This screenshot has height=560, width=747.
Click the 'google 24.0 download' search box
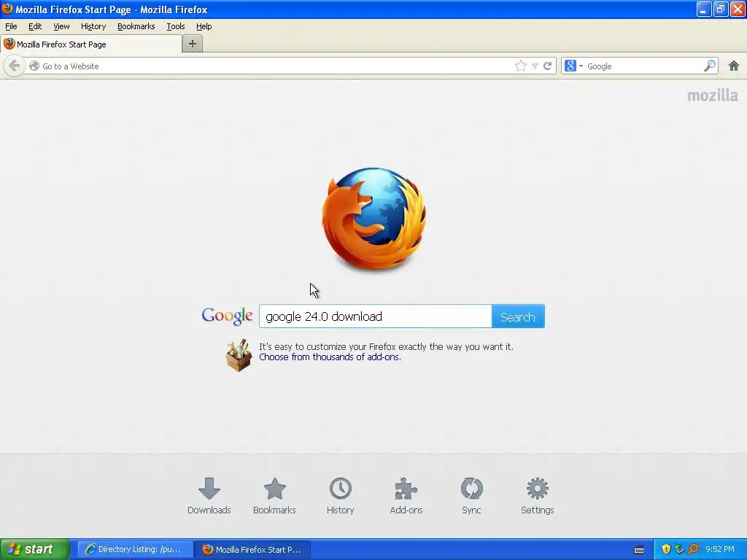pos(376,316)
